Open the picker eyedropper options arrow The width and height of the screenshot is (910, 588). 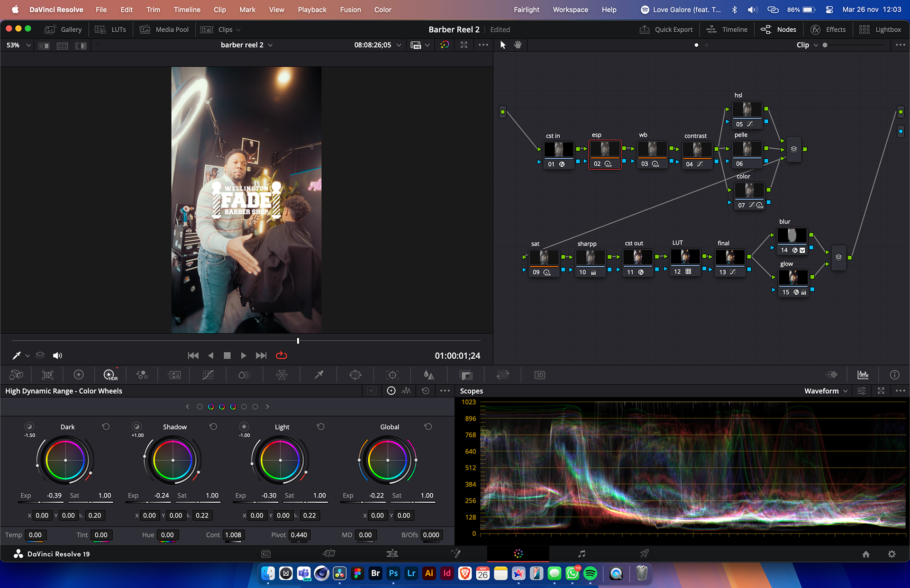pyautogui.click(x=27, y=356)
